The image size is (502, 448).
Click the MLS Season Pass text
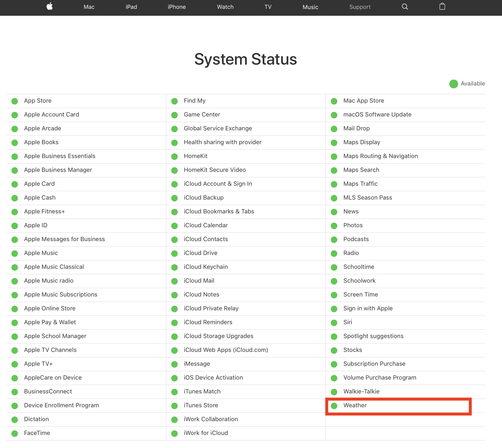pos(368,198)
